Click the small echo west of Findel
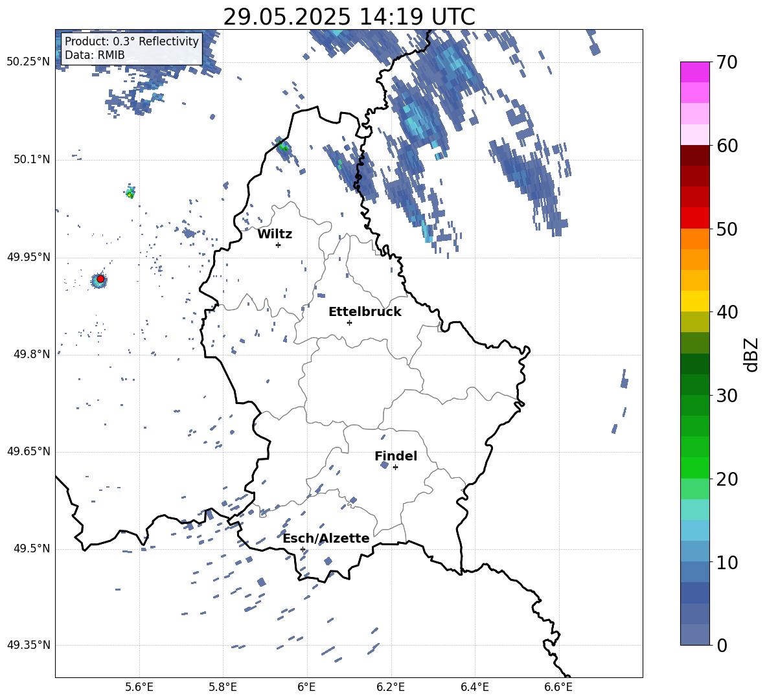Image resolution: width=767 pixels, height=700 pixels. click(x=384, y=464)
